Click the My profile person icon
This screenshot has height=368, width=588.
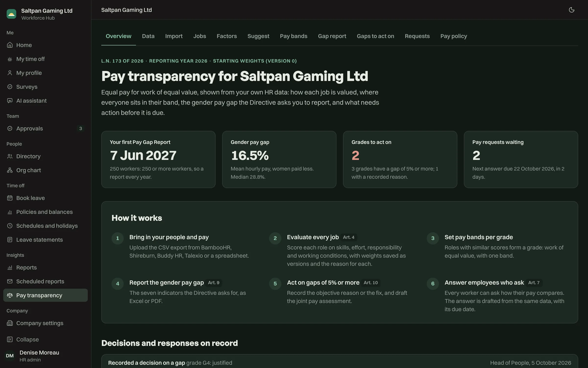[x=10, y=73]
